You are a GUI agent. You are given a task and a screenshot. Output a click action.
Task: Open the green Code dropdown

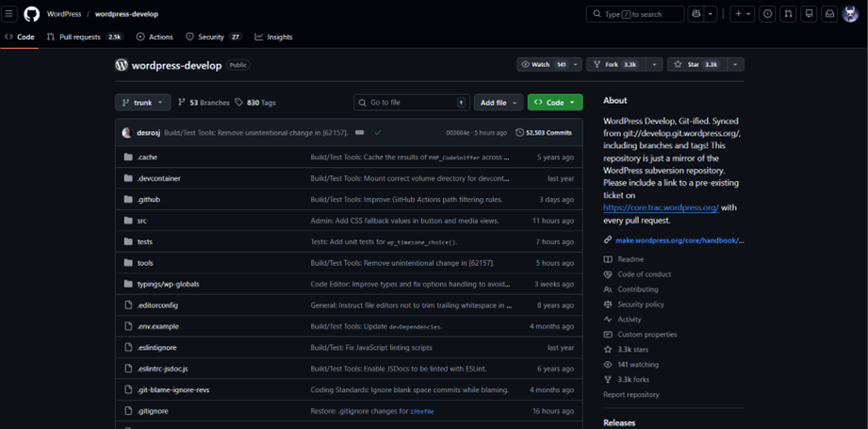(555, 103)
